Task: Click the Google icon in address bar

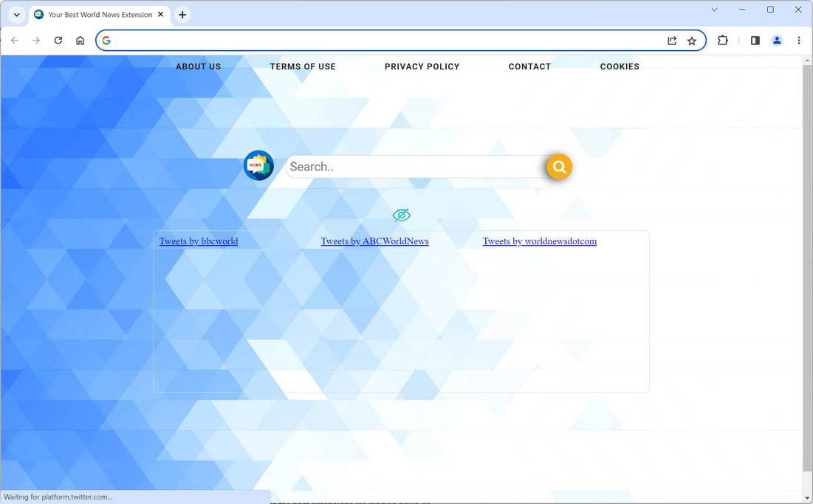Action: pos(106,41)
